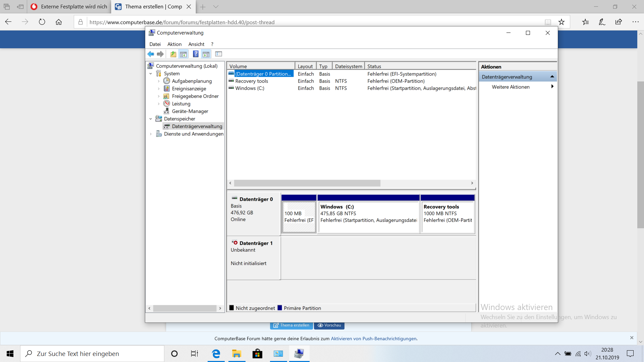
Task: Click the show/hide console tree icon
Action: (183, 54)
